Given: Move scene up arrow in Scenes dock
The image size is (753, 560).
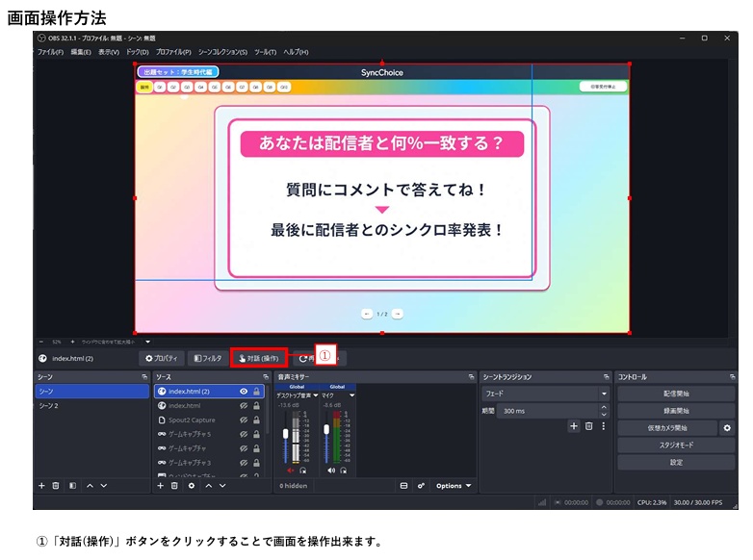Looking at the screenshot, I should click(x=90, y=486).
